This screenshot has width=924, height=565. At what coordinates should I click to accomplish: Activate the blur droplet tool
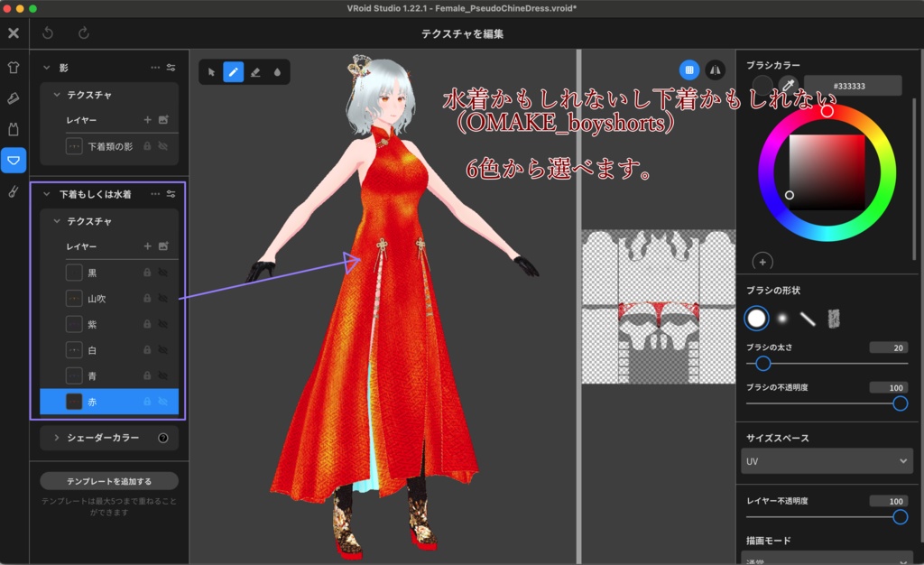tap(276, 71)
